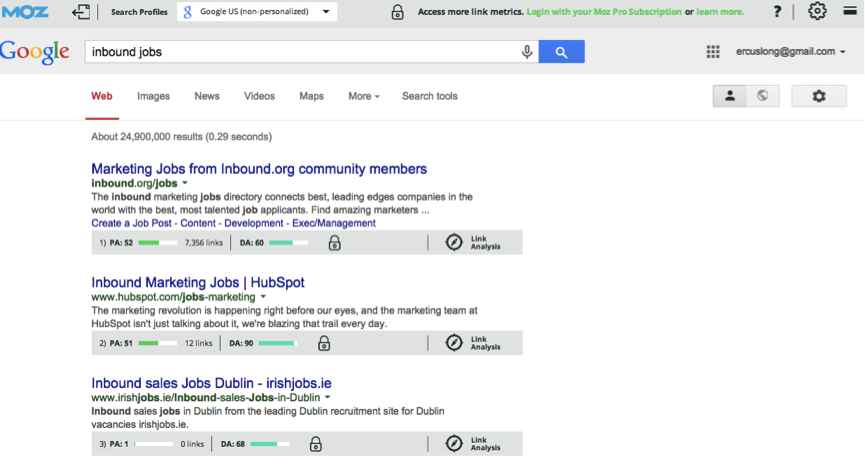Open Google search settings gear button
The image size is (865, 464).
819,96
